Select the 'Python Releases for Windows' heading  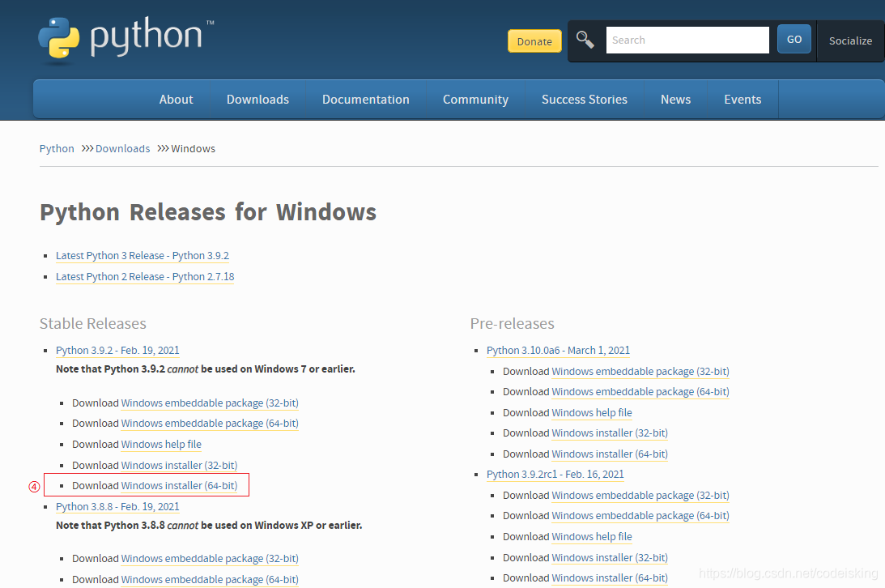click(208, 213)
